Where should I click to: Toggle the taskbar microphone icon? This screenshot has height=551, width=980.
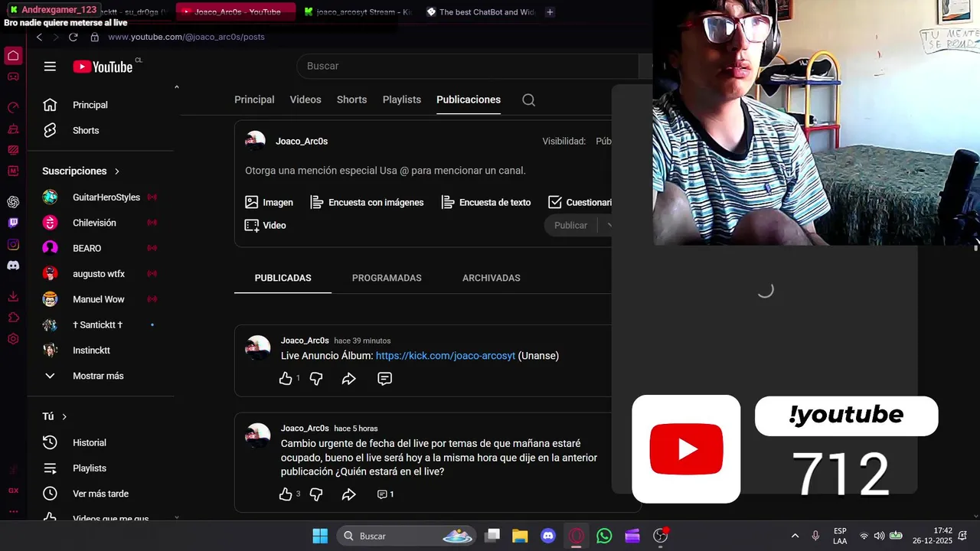tap(815, 536)
